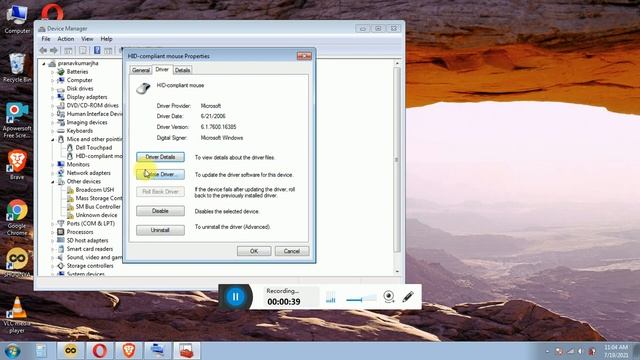This screenshot has width=640, height=360.
Task: Select Imaging devices in the tree
Action: 87,122
